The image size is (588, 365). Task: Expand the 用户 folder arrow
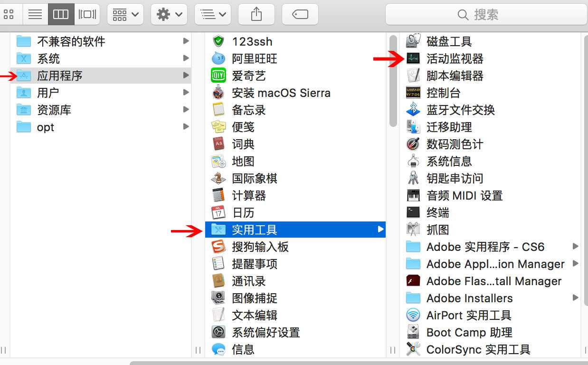point(186,93)
